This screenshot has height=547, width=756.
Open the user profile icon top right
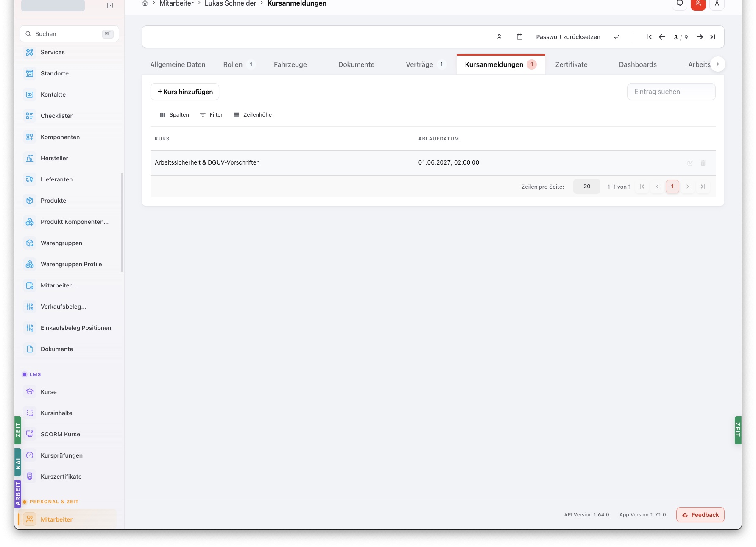[x=717, y=3]
